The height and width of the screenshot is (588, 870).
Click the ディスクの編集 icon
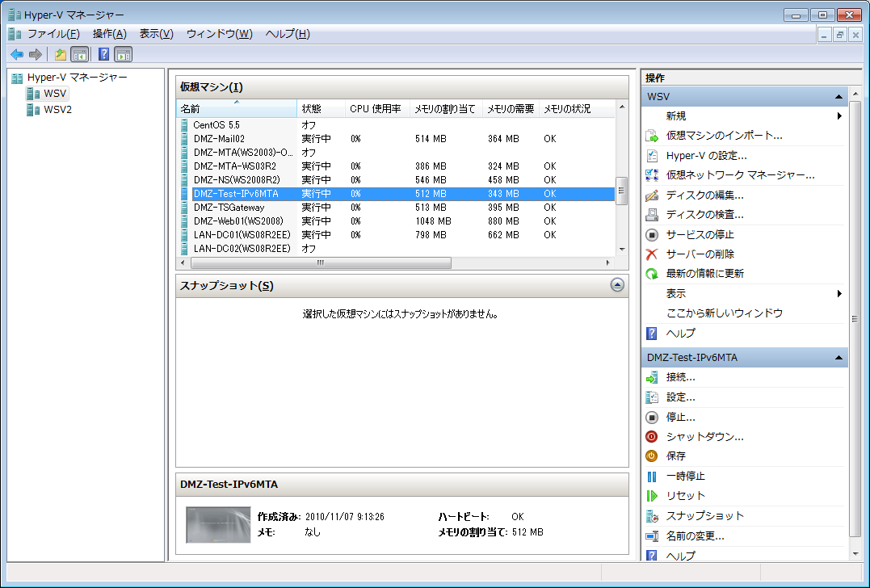pyautogui.click(x=652, y=195)
